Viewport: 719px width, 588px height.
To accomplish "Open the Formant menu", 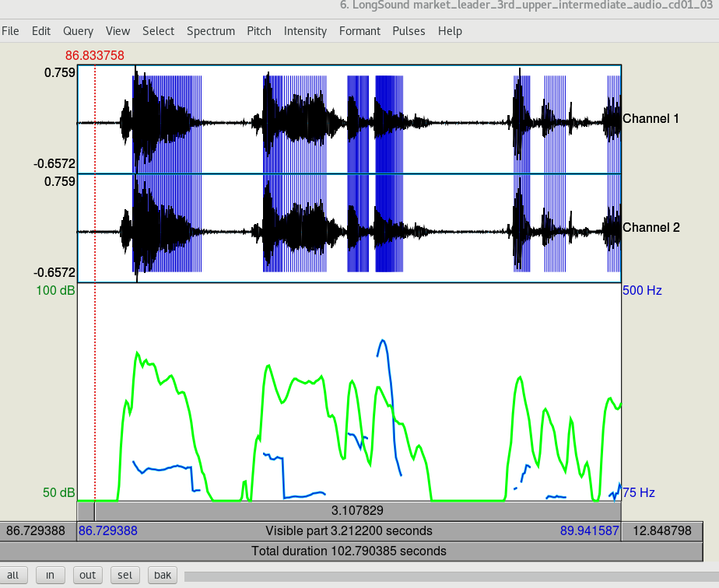I will click(359, 31).
